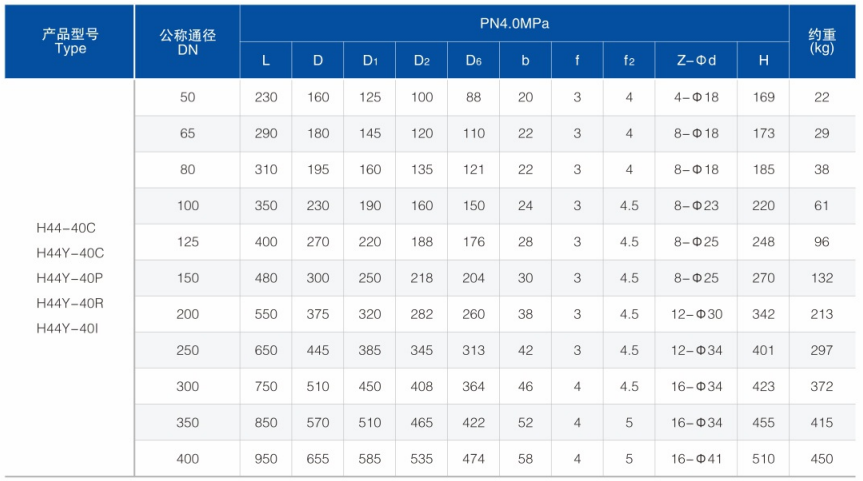Select the DN 400 cell

(187, 459)
